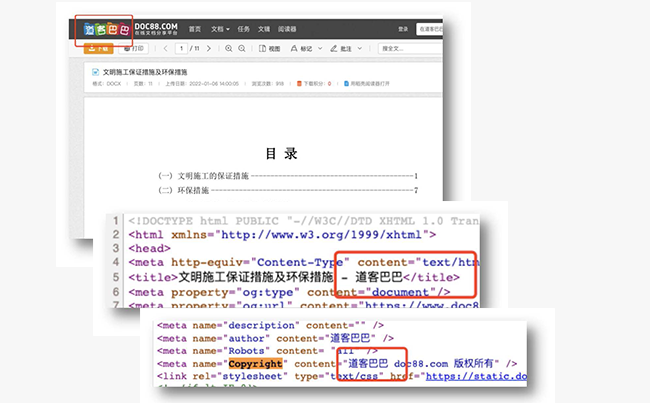Click the document icon beside the title
This screenshot has width=650, height=403.
(x=95, y=72)
